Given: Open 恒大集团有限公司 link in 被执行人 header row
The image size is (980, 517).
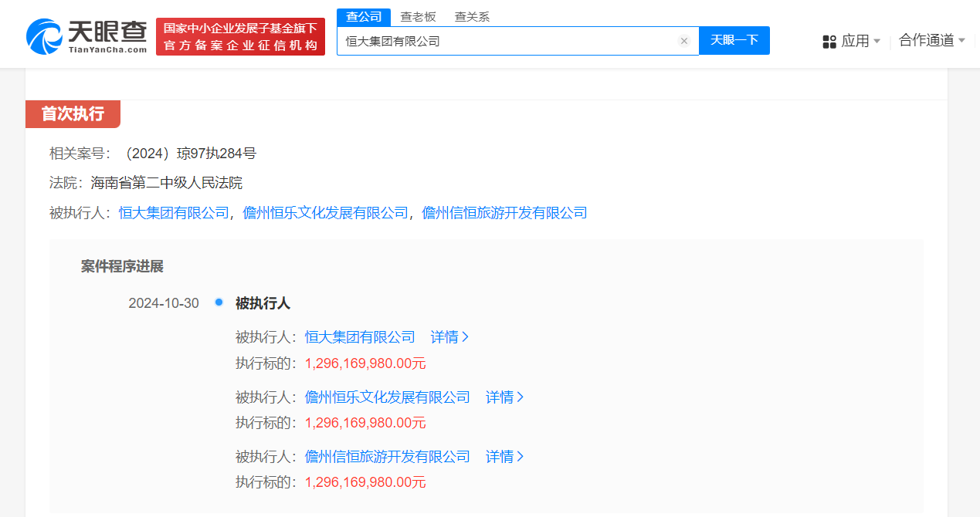Looking at the screenshot, I should coord(174,213).
